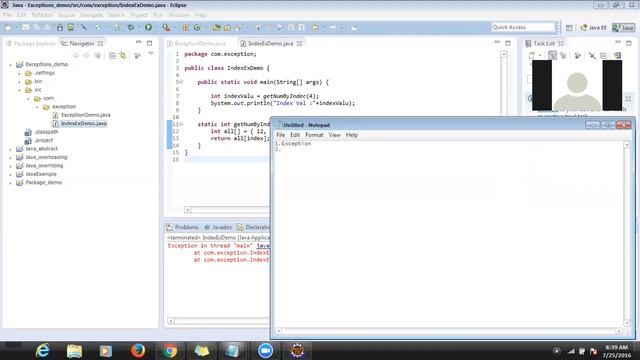Switch to Java EE perspective
Screen dimensions: 640x360
593,27
